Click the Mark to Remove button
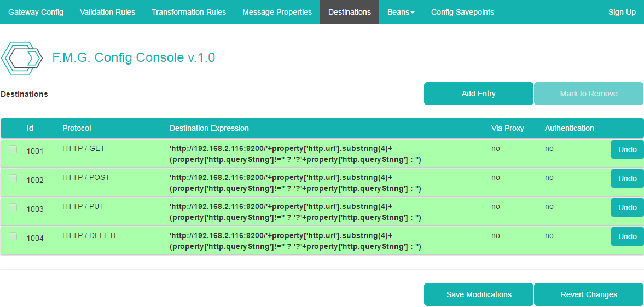The image size is (644, 307). click(588, 94)
